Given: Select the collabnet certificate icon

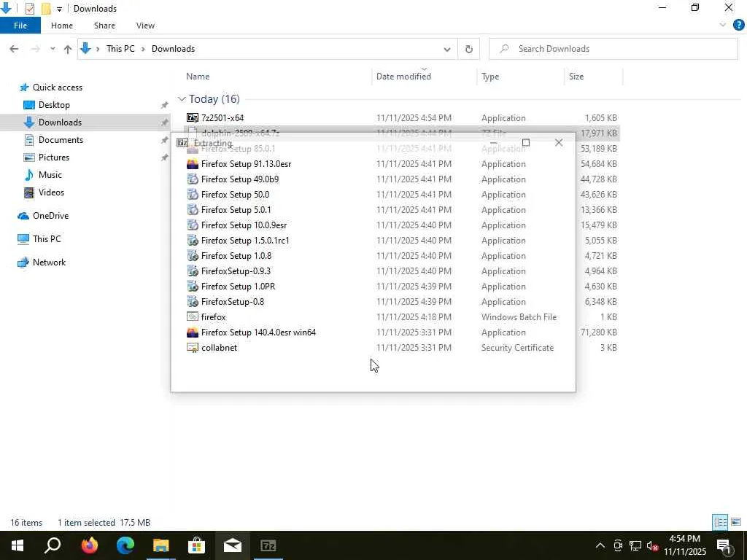Looking at the screenshot, I should tap(193, 348).
